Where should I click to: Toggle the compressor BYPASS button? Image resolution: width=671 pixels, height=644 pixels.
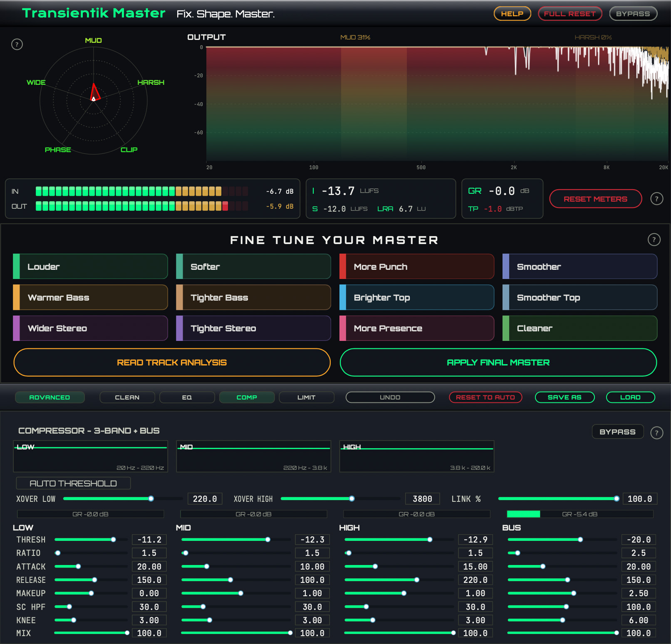point(618,432)
